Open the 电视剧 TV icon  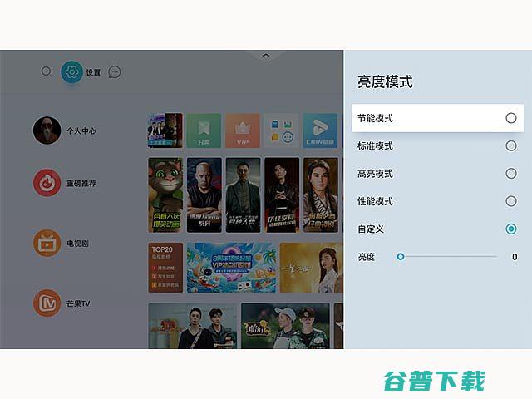47,244
